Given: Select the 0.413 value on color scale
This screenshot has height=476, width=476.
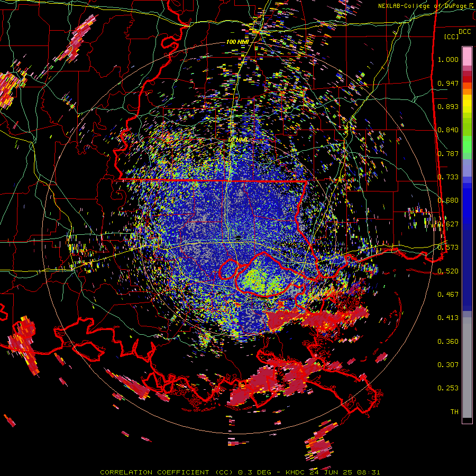Looking at the screenshot, I should [448, 318].
